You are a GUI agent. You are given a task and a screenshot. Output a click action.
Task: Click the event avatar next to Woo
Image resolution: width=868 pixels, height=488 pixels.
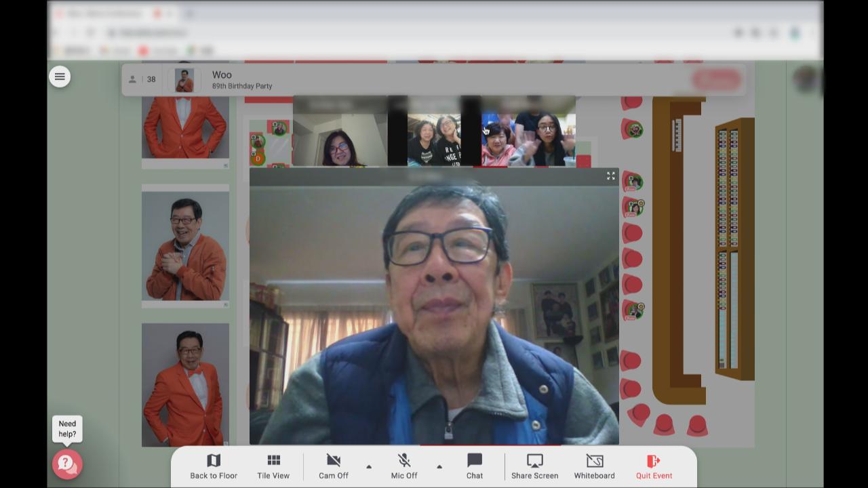184,80
